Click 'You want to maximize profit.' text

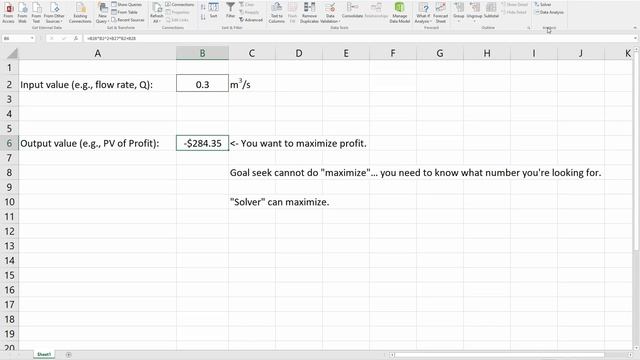coord(304,144)
